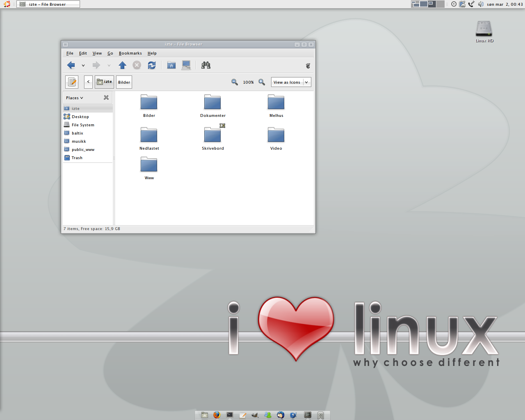Screen dimensions: 525x420
Task: Switch to the fourth workspace
Action: point(440,4)
